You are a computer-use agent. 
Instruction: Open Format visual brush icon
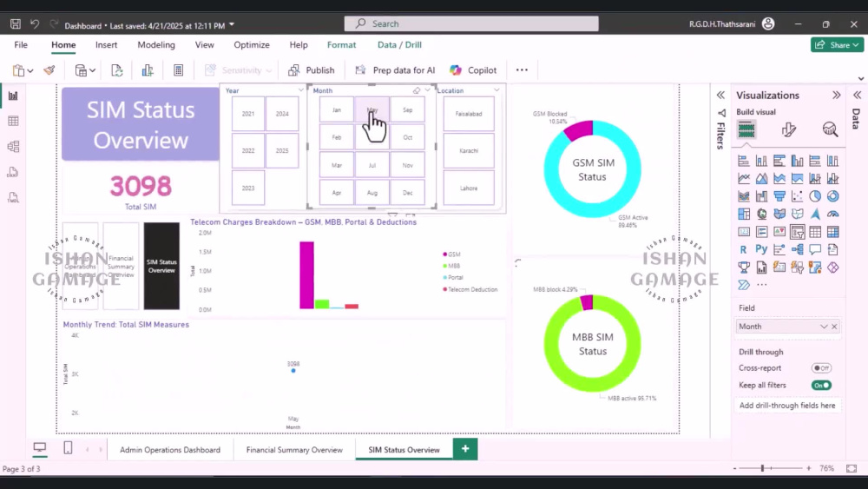point(789,129)
